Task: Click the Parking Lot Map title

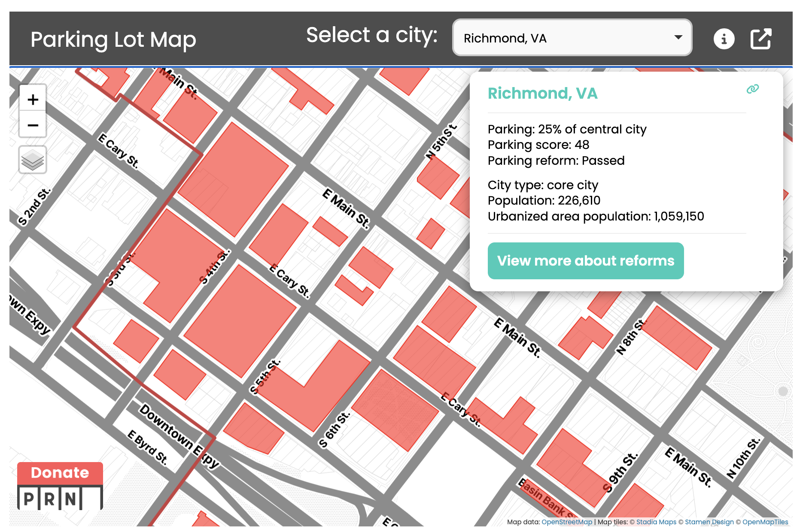Action: (x=113, y=39)
